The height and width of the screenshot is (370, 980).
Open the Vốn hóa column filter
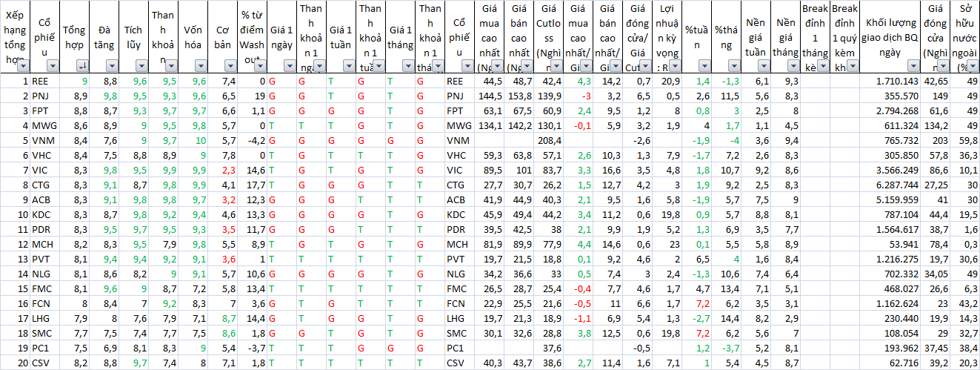click(x=200, y=67)
